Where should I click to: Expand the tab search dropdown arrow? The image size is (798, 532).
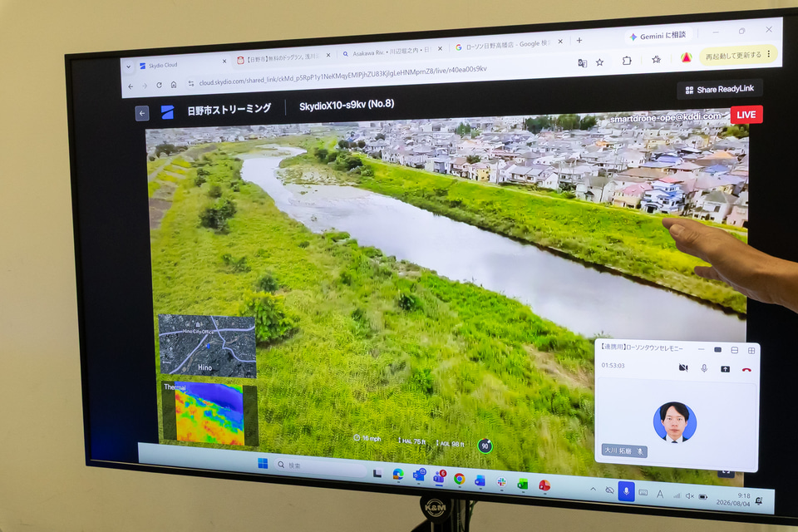click(x=128, y=66)
